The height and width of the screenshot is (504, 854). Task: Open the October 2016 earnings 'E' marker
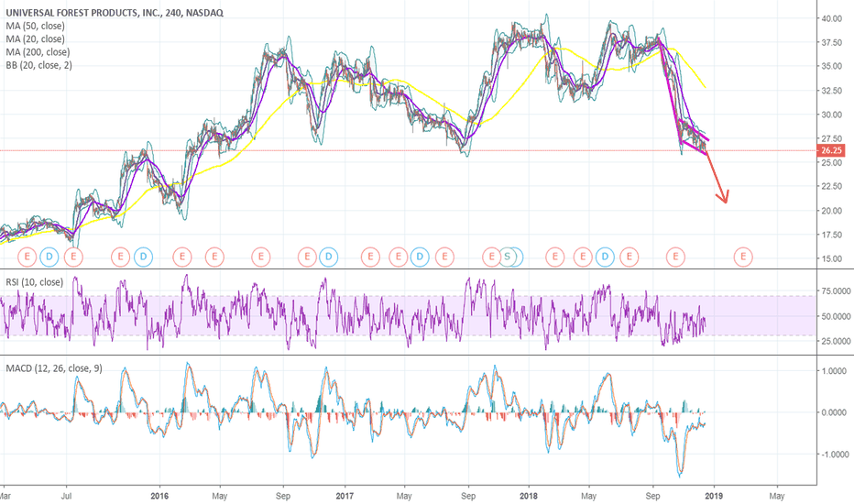[307, 256]
